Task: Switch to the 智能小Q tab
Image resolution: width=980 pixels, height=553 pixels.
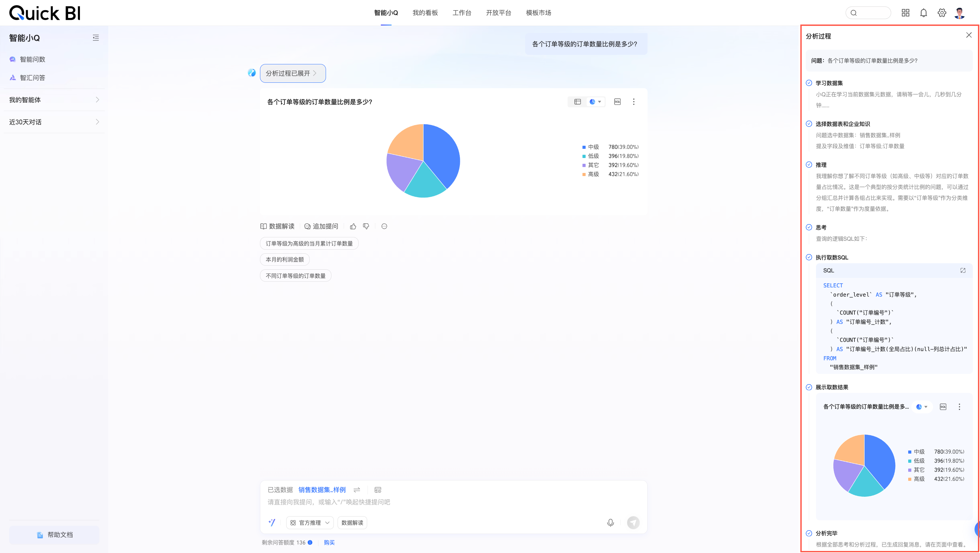Action: pos(386,13)
